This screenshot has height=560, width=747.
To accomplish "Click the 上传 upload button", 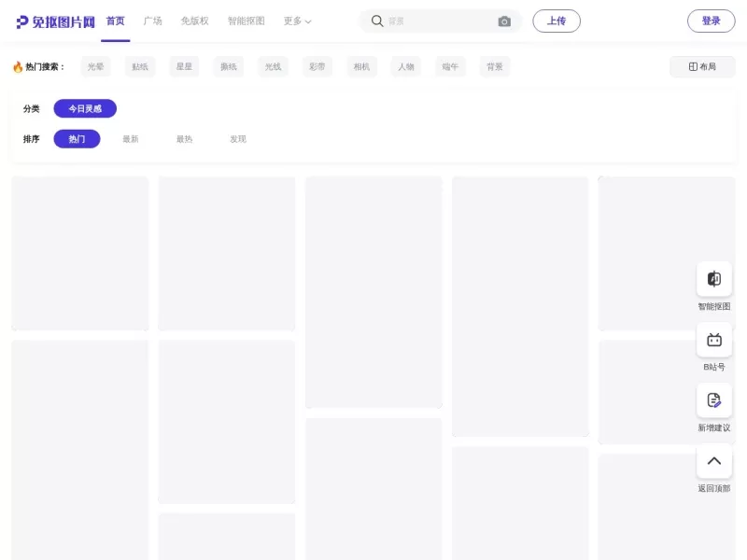I will pos(556,21).
